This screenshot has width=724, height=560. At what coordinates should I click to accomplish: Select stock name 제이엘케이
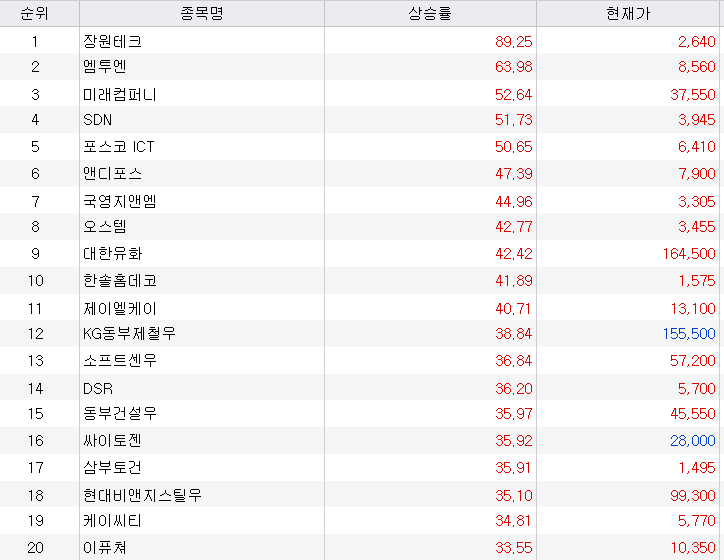click(x=120, y=308)
